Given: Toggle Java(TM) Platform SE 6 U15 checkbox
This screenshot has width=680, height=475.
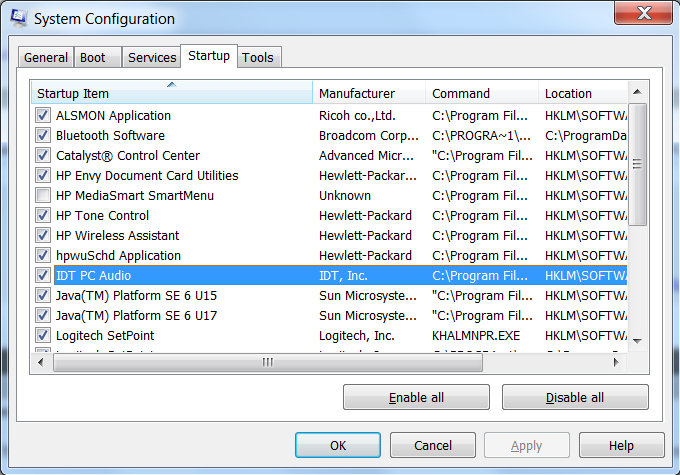Looking at the screenshot, I should (x=43, y=295).
